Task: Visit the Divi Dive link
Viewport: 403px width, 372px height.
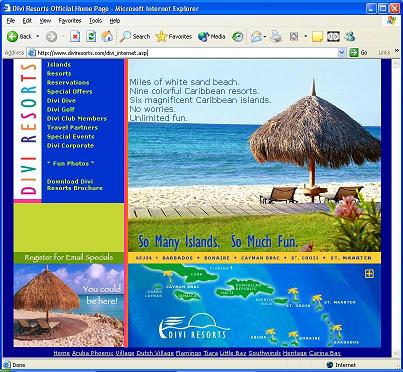Action: click(x=61, y=101)
